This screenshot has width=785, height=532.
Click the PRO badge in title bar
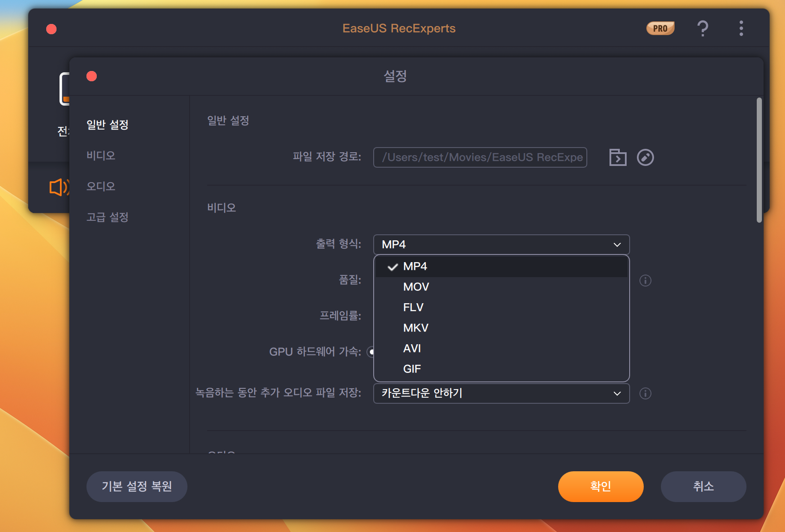[660, 28]
